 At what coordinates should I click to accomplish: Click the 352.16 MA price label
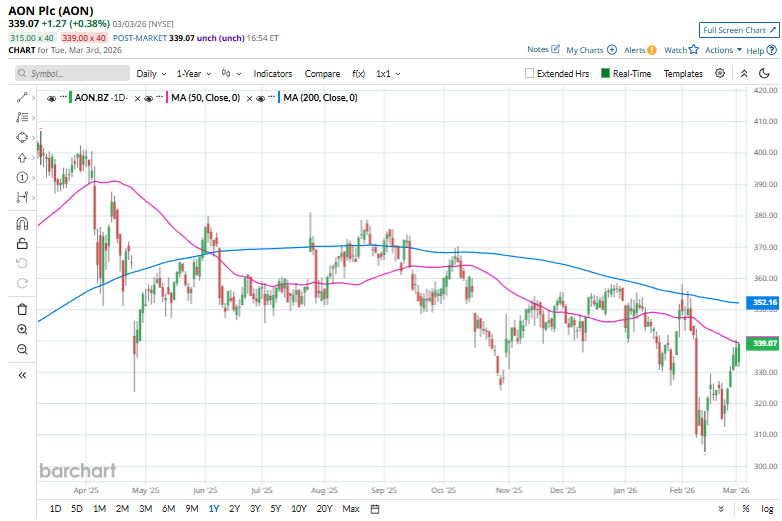pyautogui.click(x=763, y=302)
